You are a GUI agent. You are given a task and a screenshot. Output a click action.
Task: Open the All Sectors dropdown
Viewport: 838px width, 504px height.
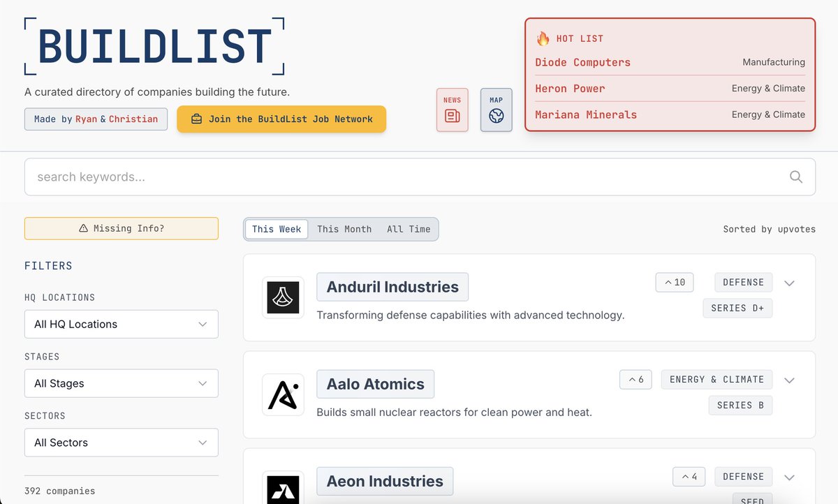pos(122,443)
